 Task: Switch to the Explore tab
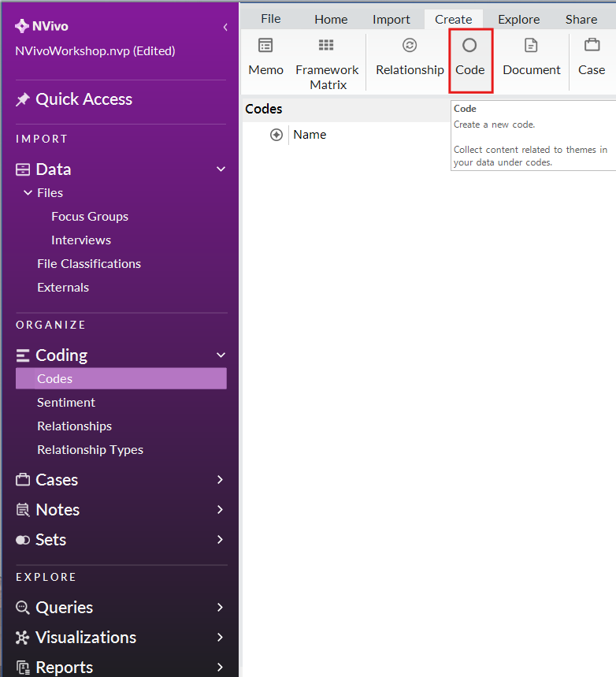(x=519, y=20)
